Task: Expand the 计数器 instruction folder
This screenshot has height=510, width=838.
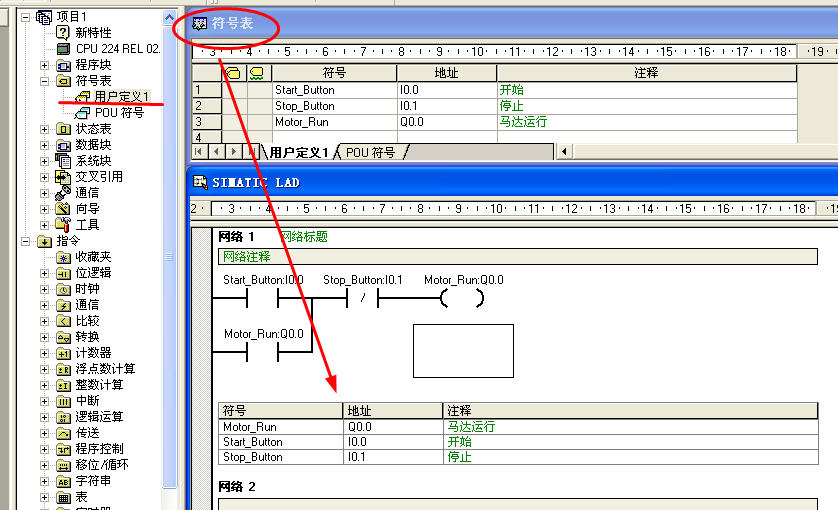Action: [44, 352]
